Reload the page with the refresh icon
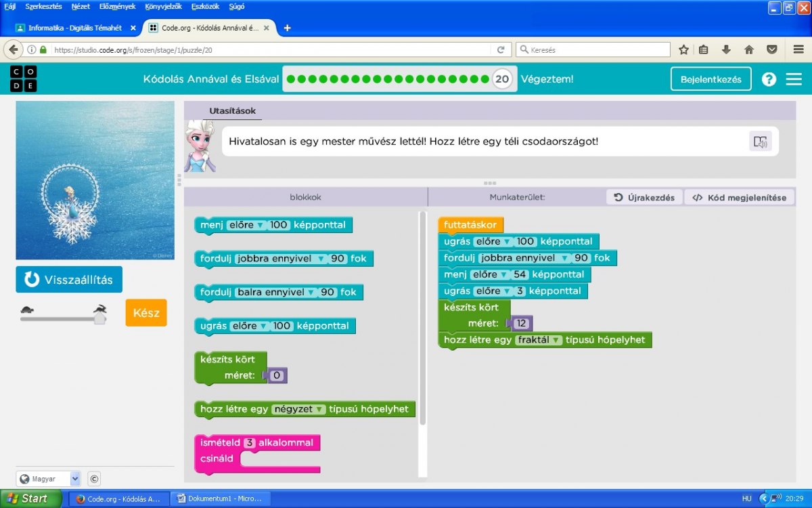Viewport: 812px width, 508px height. (x=501, y=49)
